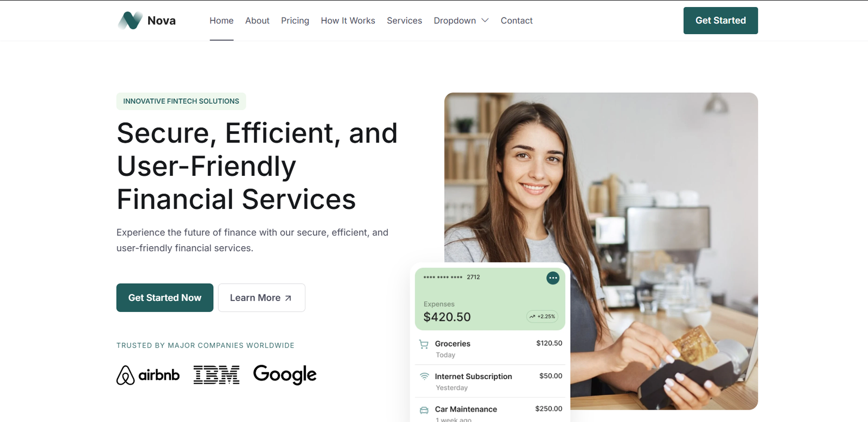Viewport: 868px width, 422px height.
Task: Click the Car Maintenance car icon
Action: click(x=424, y=410)
